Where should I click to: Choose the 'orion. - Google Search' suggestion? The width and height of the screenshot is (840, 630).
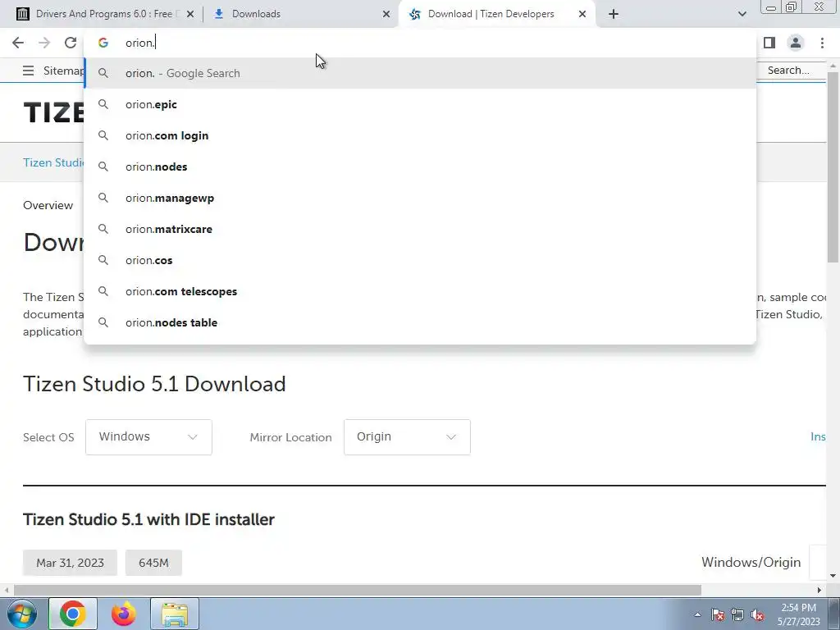[x=420, y=73]
